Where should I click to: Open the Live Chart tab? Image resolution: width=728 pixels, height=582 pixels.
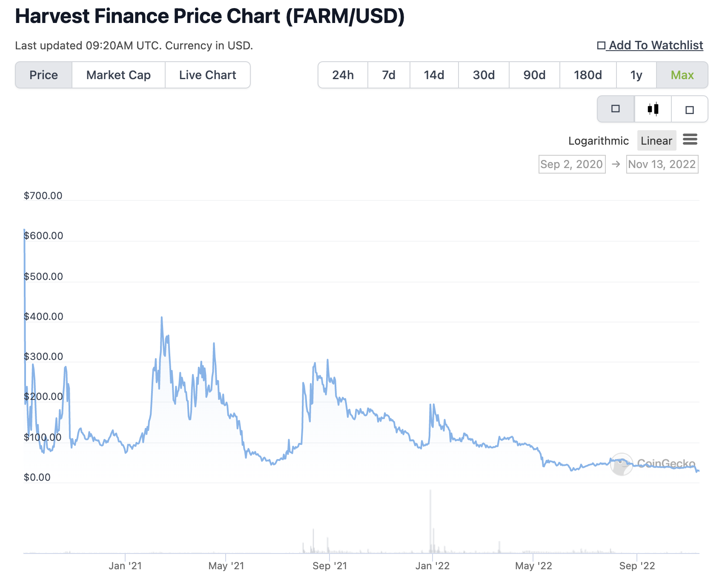click(x=207, y=75)
